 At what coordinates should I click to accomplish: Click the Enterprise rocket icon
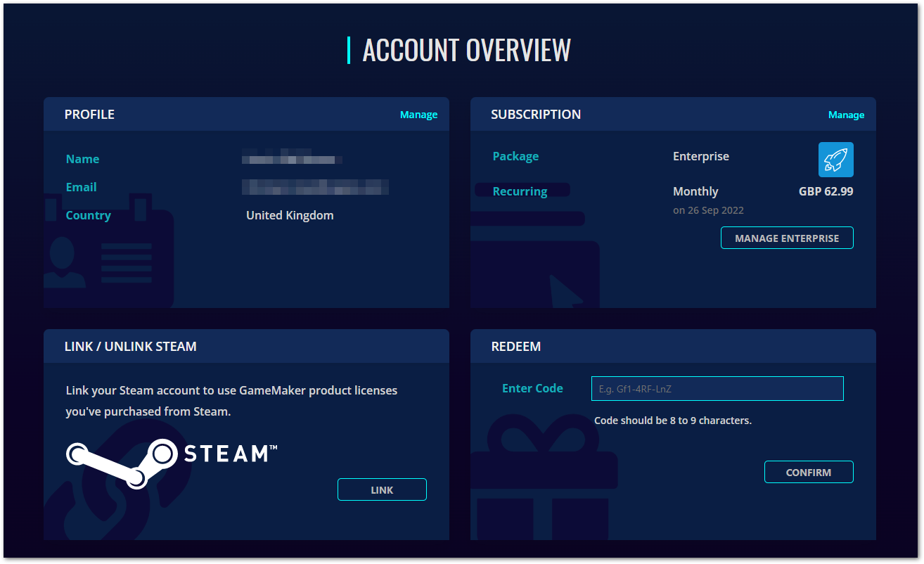(x=835, y=160)
